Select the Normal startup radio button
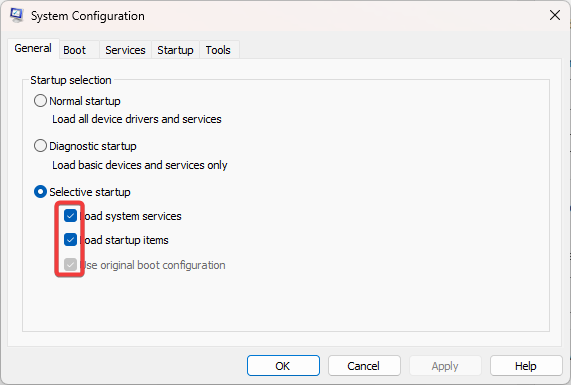 click(40, 101)
